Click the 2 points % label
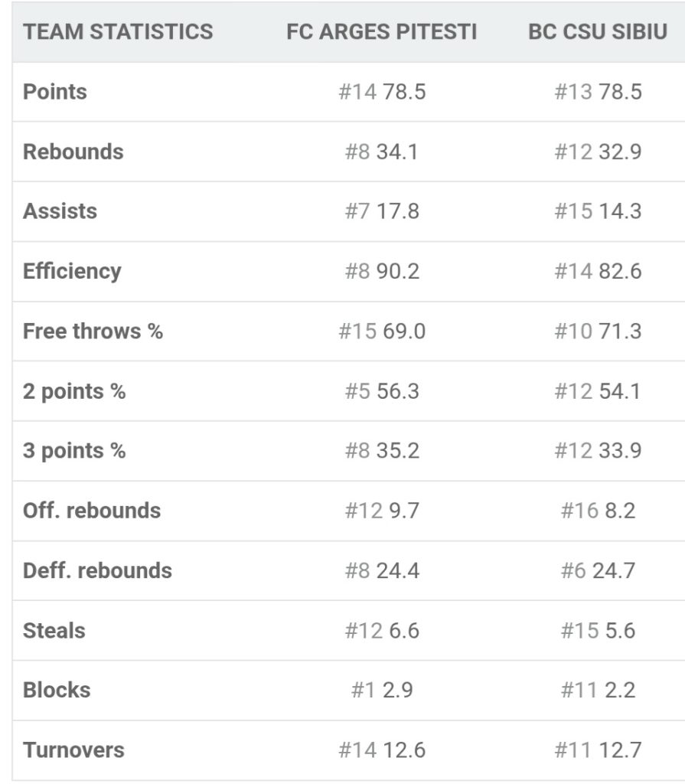The height and width of the screenshot is (784, 685). (x=74, y=391)
